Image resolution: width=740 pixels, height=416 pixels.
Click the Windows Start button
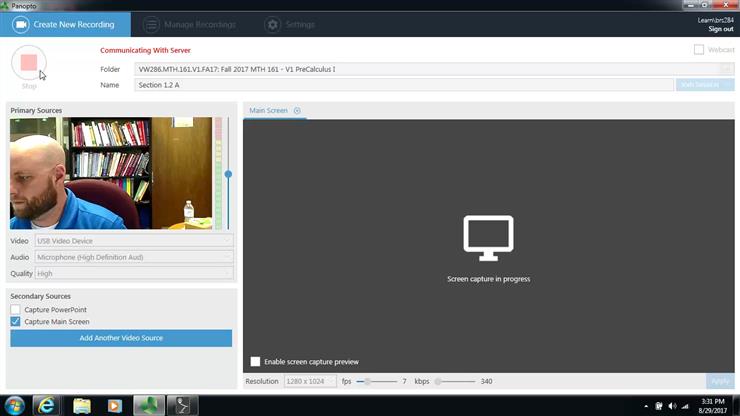point(14,405)
